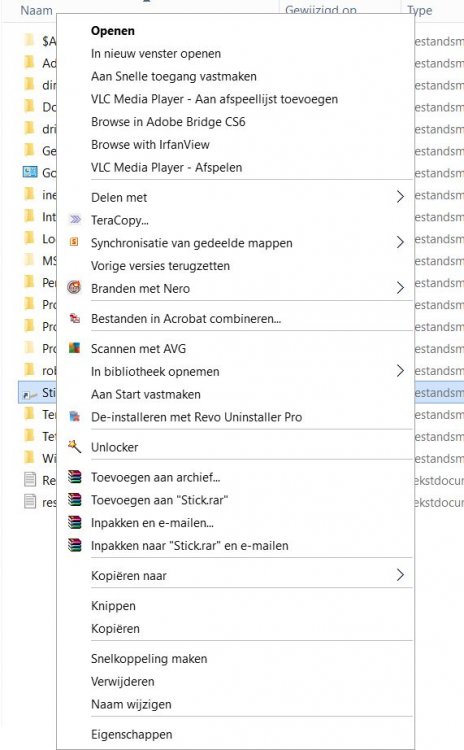Choose Aan Snelle toegang vastmaken
Screen dimensions: 464x750
tap(174, 77)
